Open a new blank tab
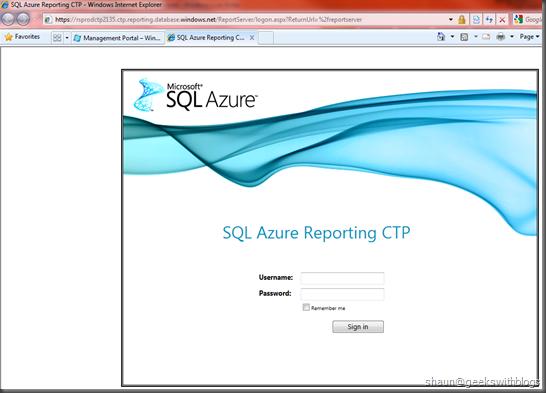 click(x=266, y=38)
